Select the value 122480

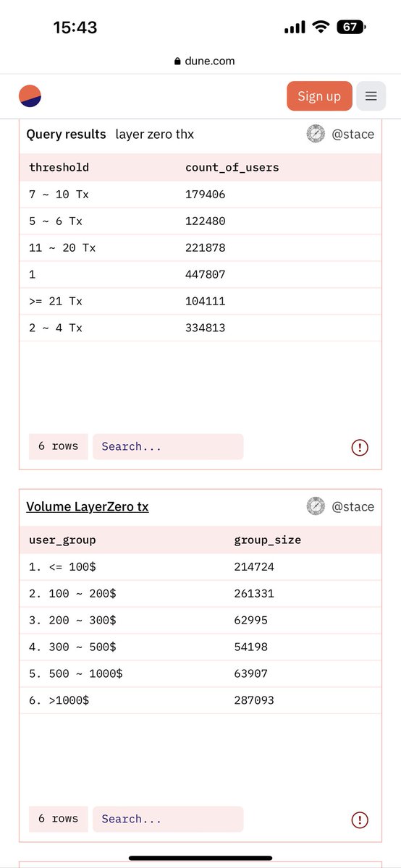pos(206,221)
